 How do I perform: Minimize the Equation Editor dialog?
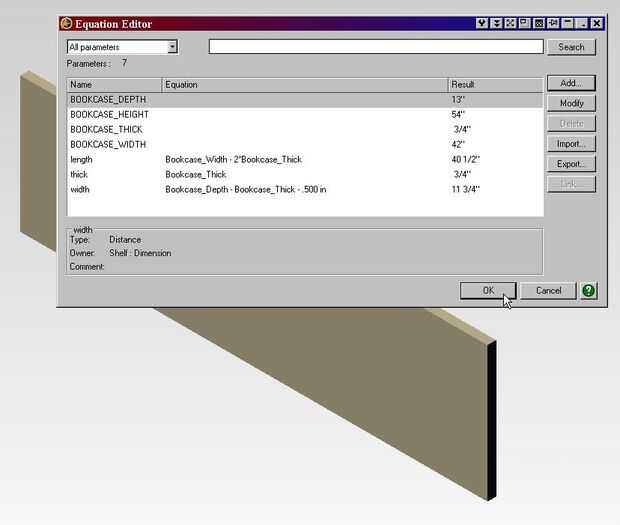568,23
